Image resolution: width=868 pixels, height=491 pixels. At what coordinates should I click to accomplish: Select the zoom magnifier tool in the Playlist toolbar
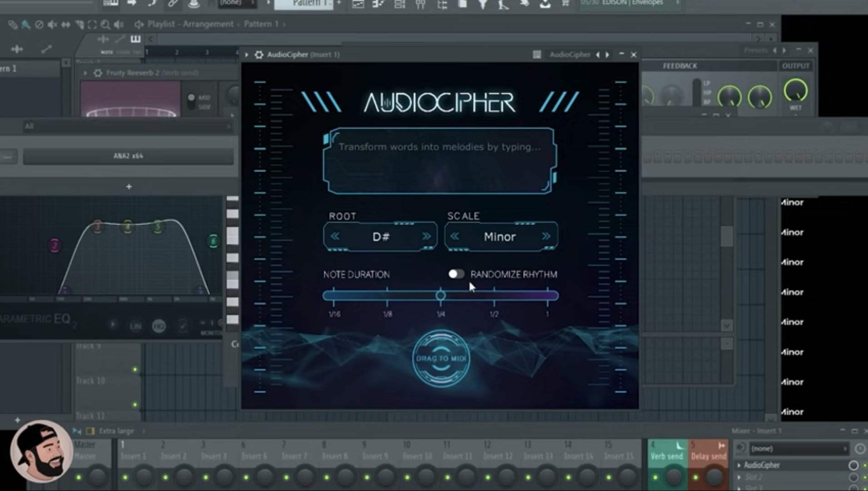point(105,25)
